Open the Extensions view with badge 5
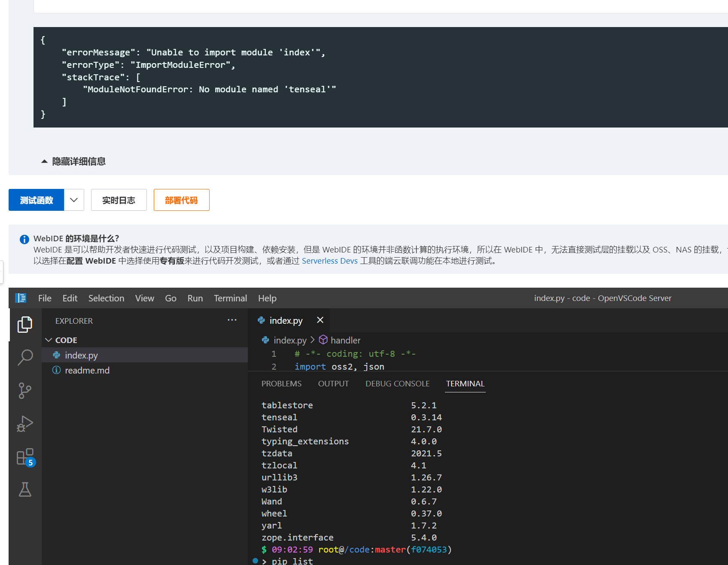Screen dimensions: 728x565 25,457
